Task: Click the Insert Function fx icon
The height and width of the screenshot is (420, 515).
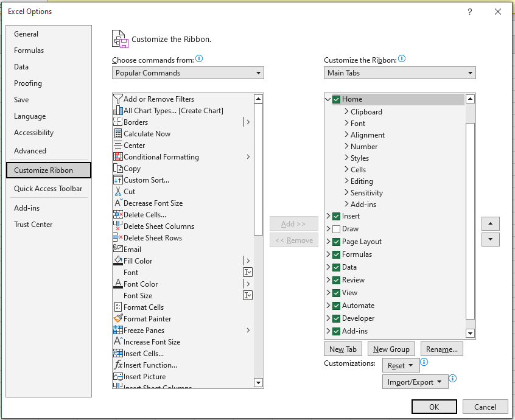Action: [118, 365]
